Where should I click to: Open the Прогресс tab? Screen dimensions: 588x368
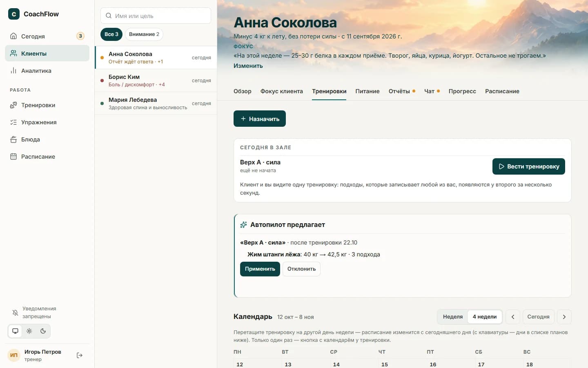coord(462,91)
